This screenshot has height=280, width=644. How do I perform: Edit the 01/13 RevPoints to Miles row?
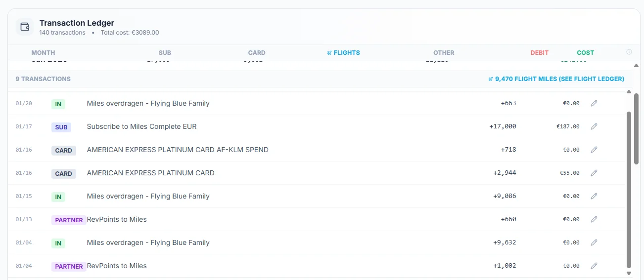point(594,219)
